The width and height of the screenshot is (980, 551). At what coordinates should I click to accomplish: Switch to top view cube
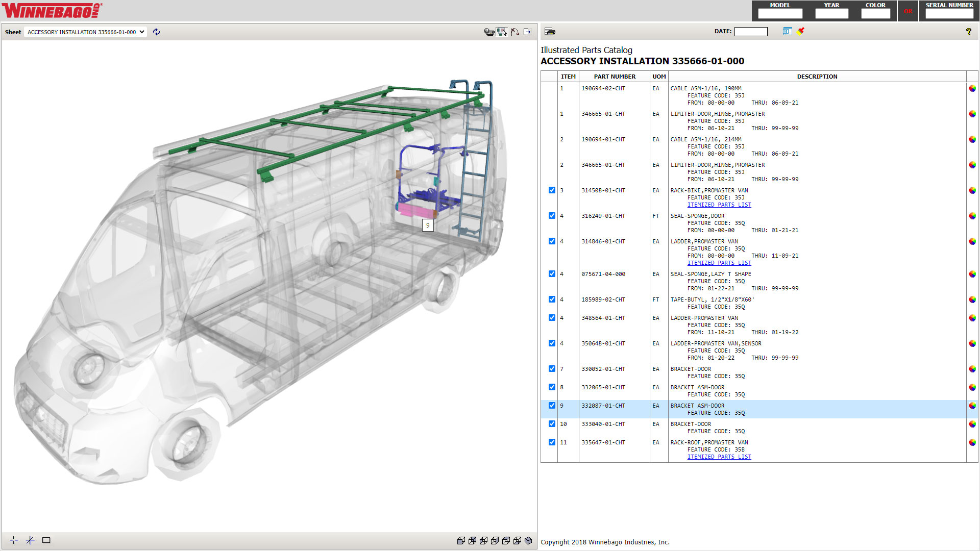506,540
